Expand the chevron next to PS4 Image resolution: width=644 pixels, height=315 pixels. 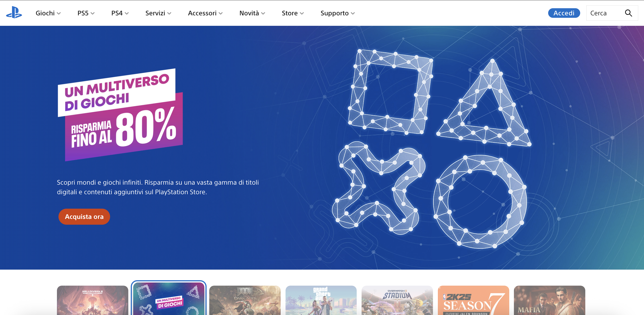click(x=127, y=14)
